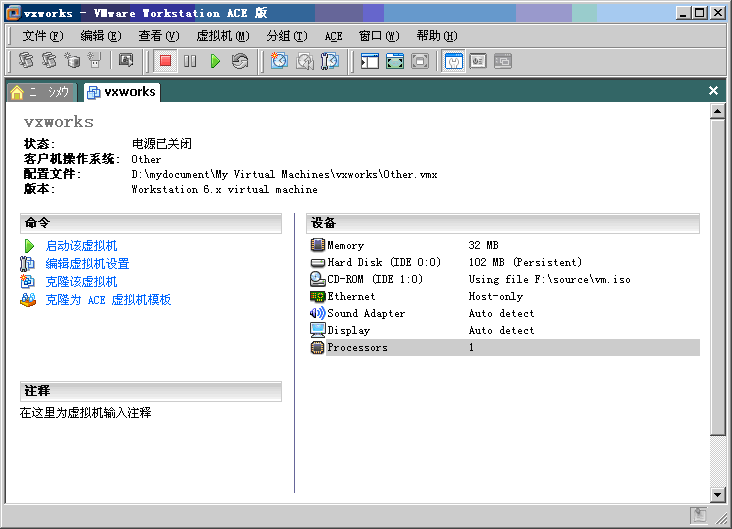This screenshot has width=732, height=529.
Task: Select the Hard Disk (IDE 0:0) label
Action: [384, 262]
